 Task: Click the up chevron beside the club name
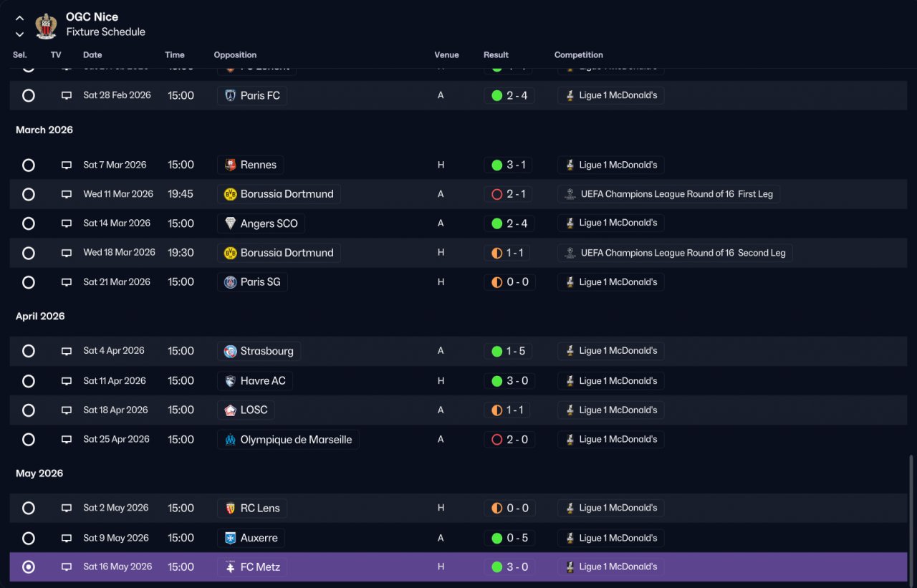click(x=19, y=19)
